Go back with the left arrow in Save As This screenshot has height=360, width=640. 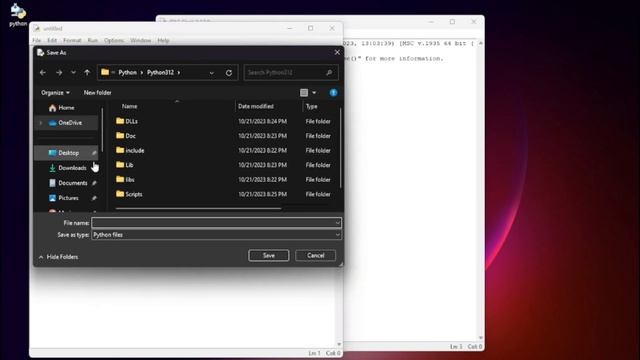tap(43, 73)
